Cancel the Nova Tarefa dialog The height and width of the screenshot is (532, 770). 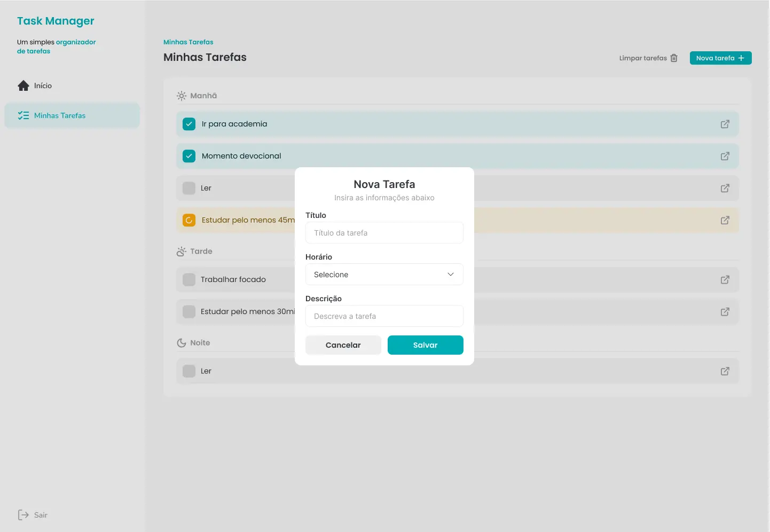[x=343, y=345]
